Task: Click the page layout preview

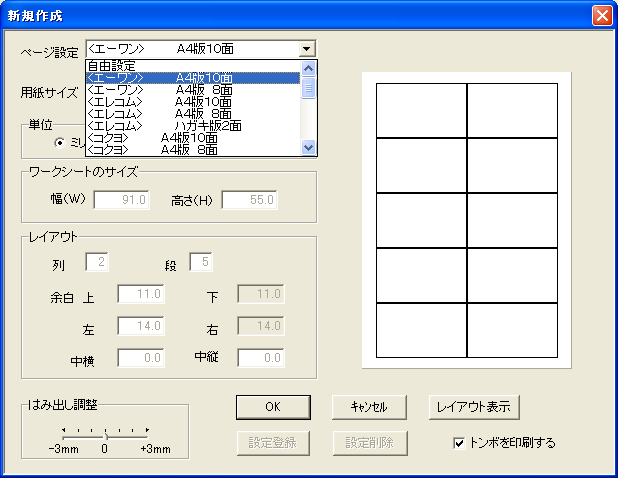Action: tap(467, 220)
